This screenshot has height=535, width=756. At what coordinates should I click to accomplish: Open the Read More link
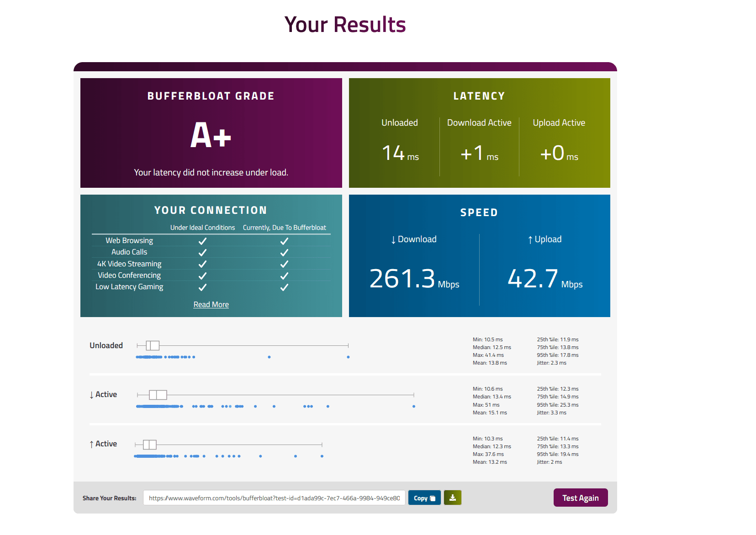(211, 304)
